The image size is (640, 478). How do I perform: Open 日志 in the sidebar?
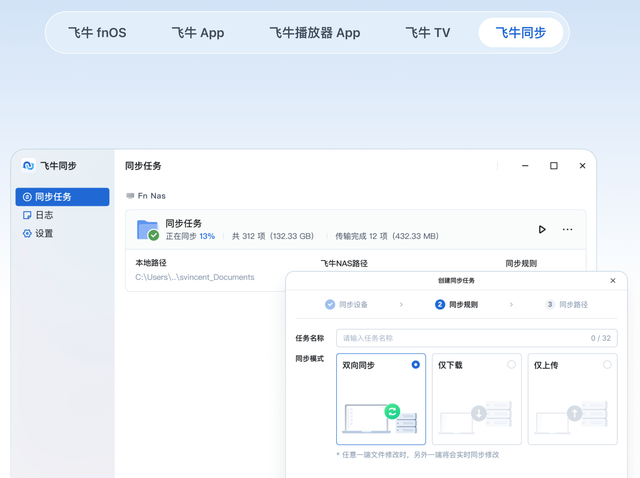[x=43, y=215]
